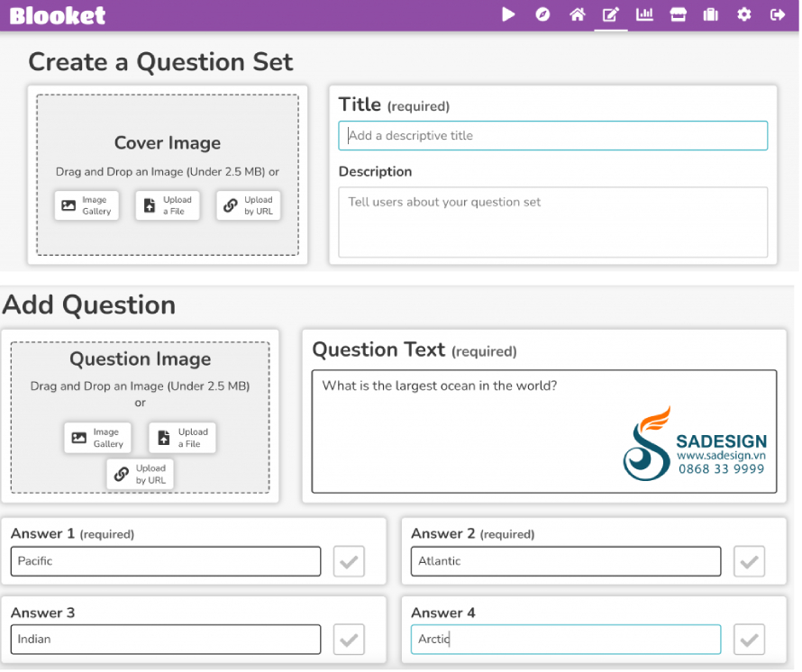Image resolution: width=802 pixels, height=672 pixels.
Task: Open Image Gallery for the Question Image
Action: click(97, 439)
